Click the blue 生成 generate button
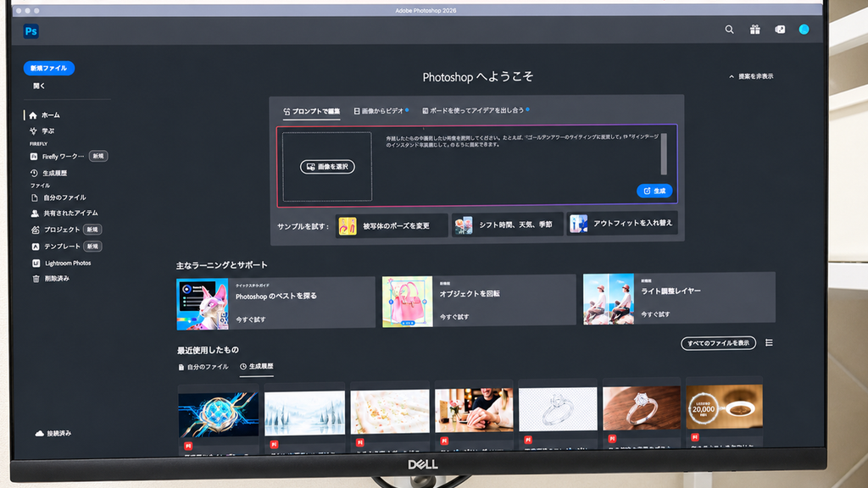The height and width of the screenshot is (488, 868). pyautogui.click(x=654, y=191)
